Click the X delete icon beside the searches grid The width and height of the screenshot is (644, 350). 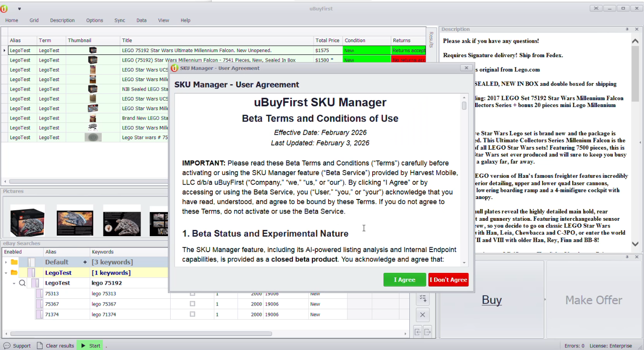[x=423, y=315]
